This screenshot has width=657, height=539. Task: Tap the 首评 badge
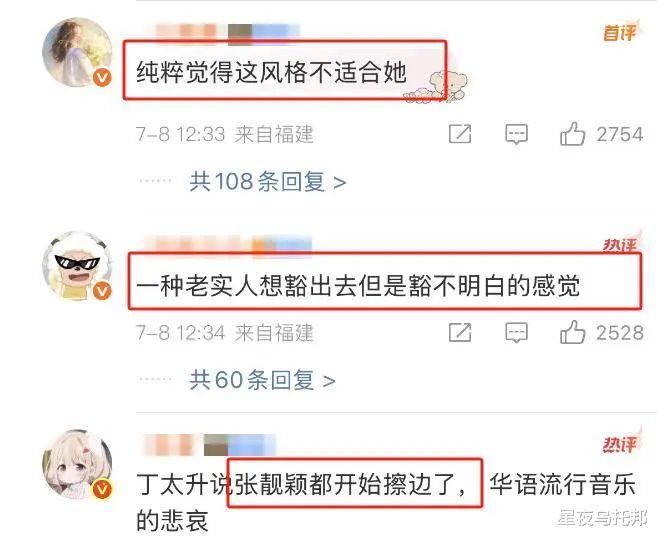coord(621,32)
